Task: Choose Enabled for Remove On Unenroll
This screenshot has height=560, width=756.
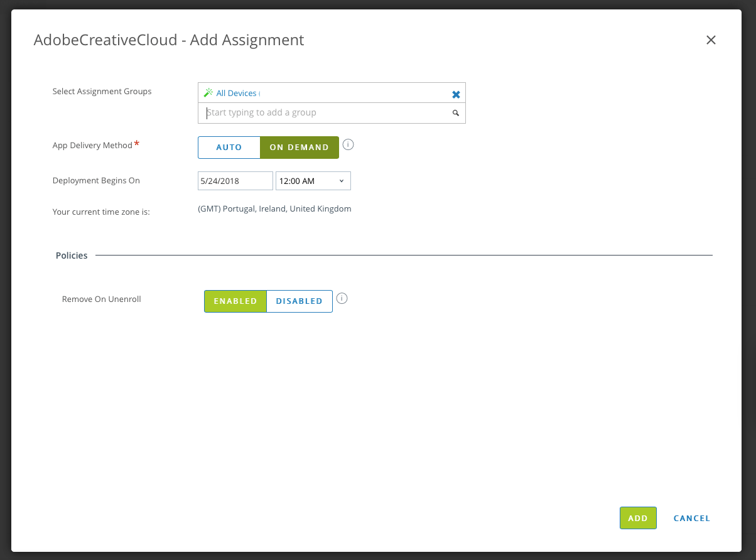Action: coord(235,301)
